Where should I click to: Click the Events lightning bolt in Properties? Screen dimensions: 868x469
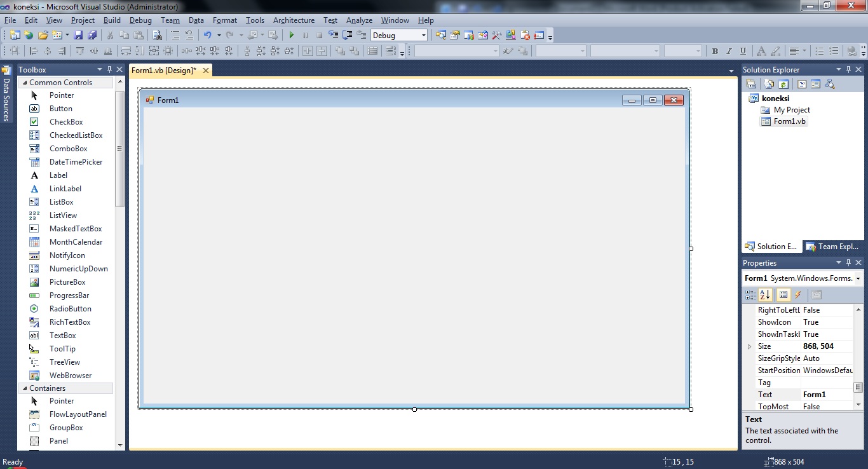(798, 295)
